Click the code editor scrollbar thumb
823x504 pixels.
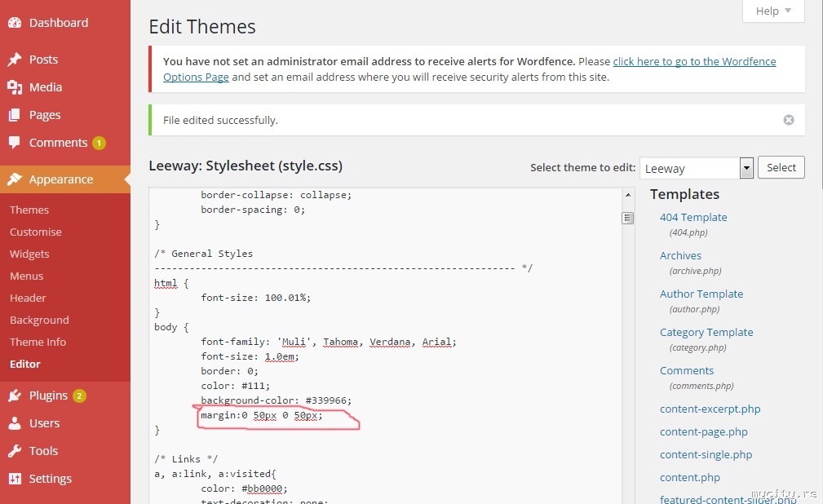(x=628, y=218)
